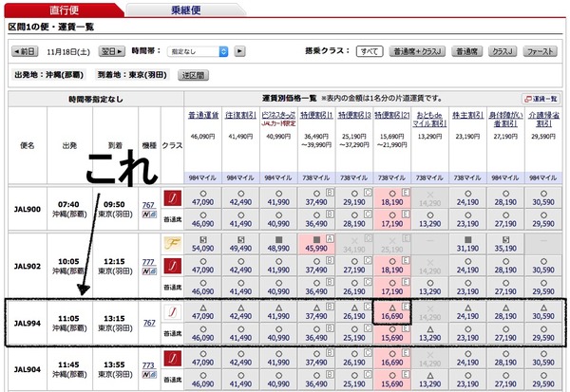The width and height of the screenshot is (570, 392).
Task: Click the JAL902 onboard service icons
Action: (x=149, y=271)
